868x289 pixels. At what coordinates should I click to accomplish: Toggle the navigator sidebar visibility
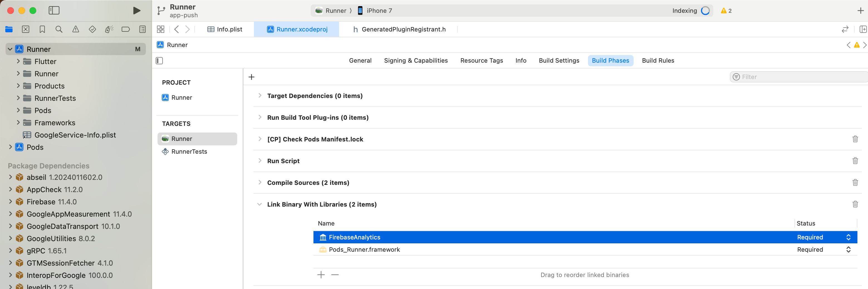54,11
